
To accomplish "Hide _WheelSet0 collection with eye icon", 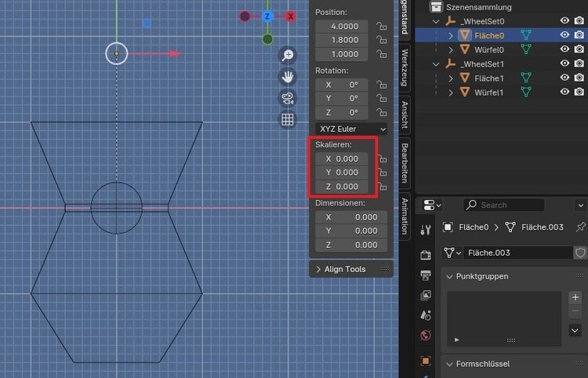I will click(564, 21).
